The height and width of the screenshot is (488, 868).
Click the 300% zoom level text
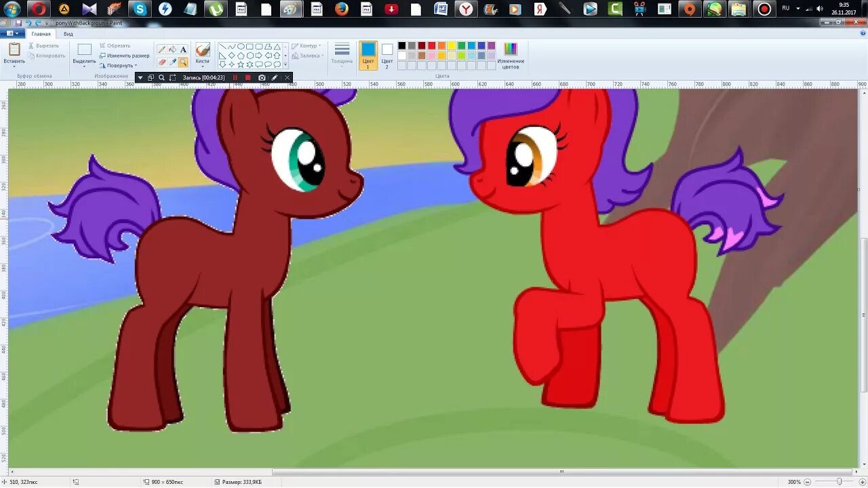[x=793, y=482]
